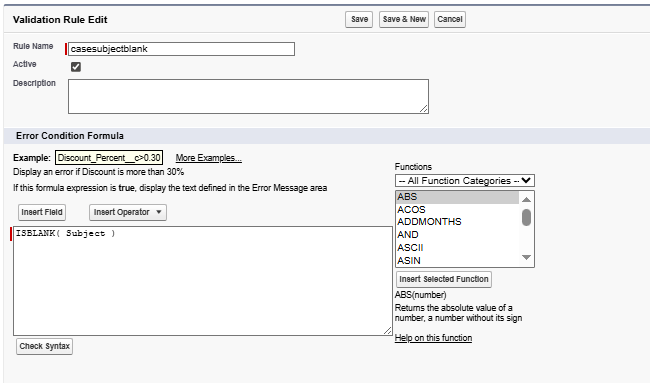Select ASCII in the functions list
Image resolution: width=650 pixels, height=383 pixels.
pyautogui.click(x=457, y=248)
